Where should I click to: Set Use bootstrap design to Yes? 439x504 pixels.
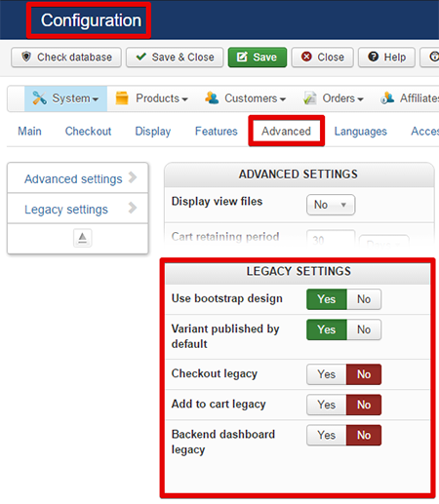tap(327, 299)
